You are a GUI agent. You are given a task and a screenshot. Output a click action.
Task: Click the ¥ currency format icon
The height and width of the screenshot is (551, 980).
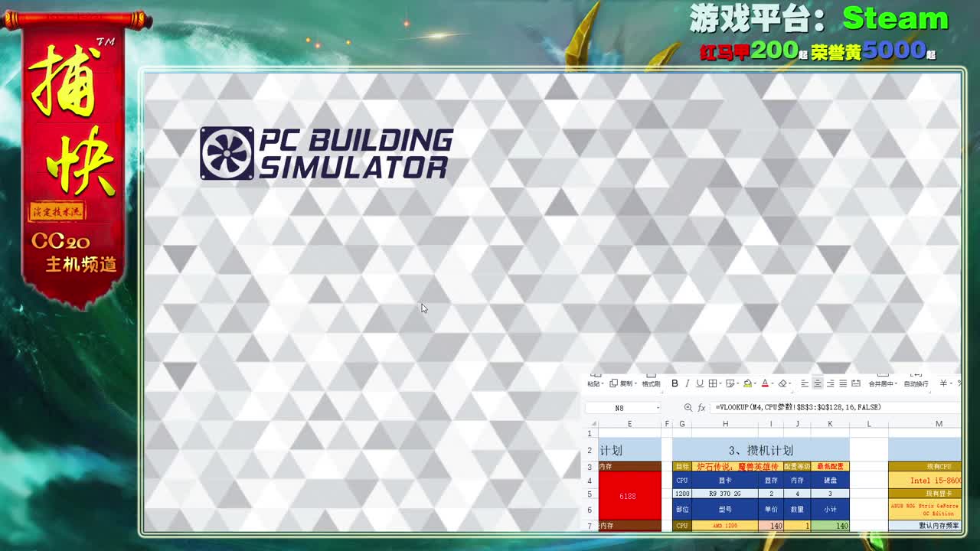click(943, 383)
